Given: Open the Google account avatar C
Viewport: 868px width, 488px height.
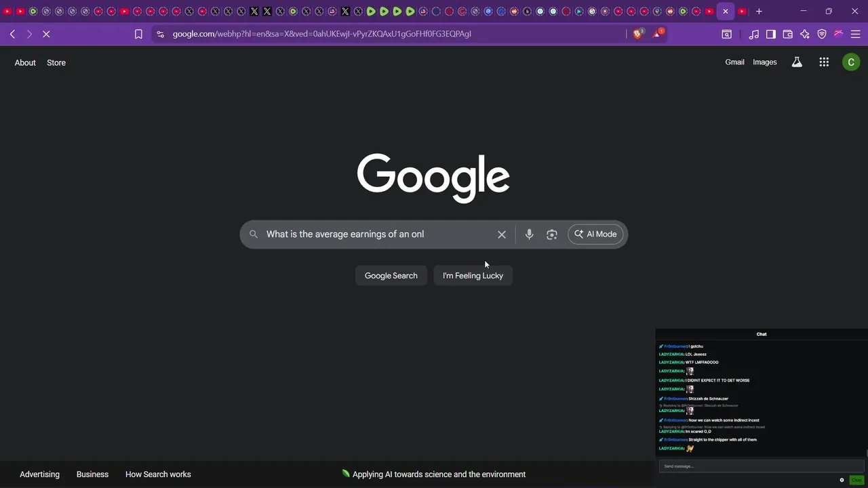Looking at the screenshot, I should 851,62.
